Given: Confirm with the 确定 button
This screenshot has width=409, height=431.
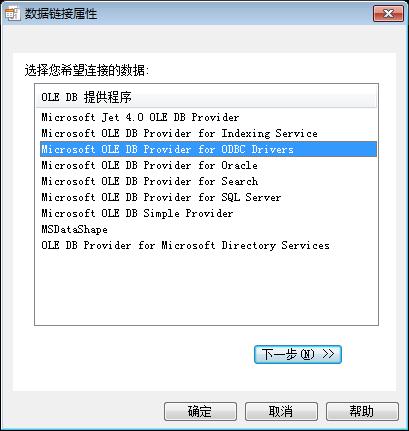Looking at the screenshot, I should pyautogui.click(x=200, y=411).
